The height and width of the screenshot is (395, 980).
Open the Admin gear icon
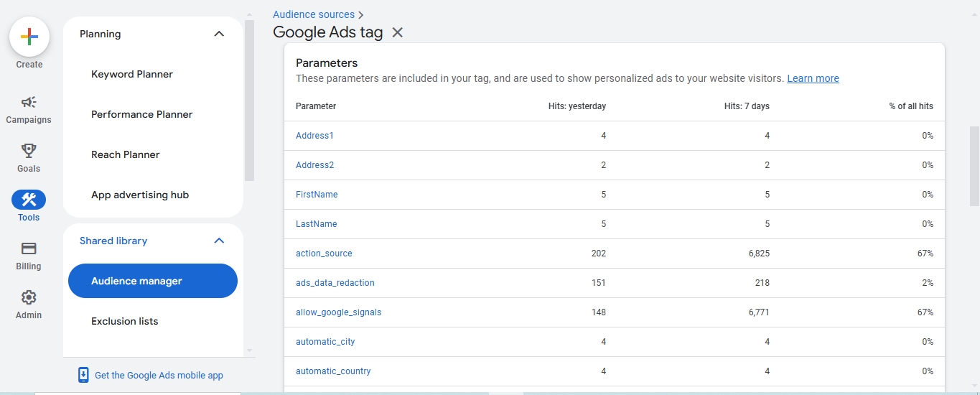pyautogui.click(x=29, y=297)
